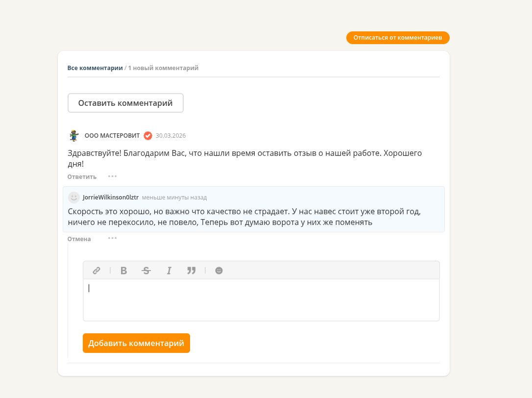Image resolution: width=532 pixels, height=398 pixels.
Task: Click the ООО МАСТЕРОВИТ avatar image
Action: [74, 135]
